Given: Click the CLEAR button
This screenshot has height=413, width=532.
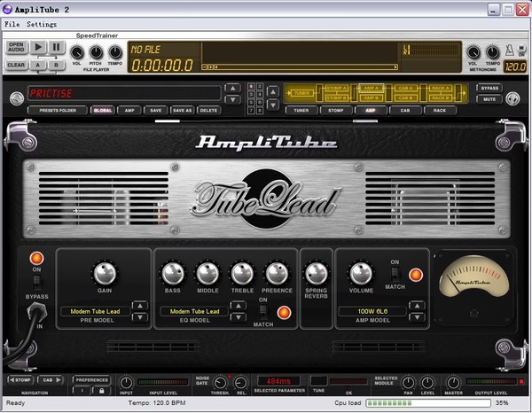Looking at the screenshot, I should click(x=16, y=65).
